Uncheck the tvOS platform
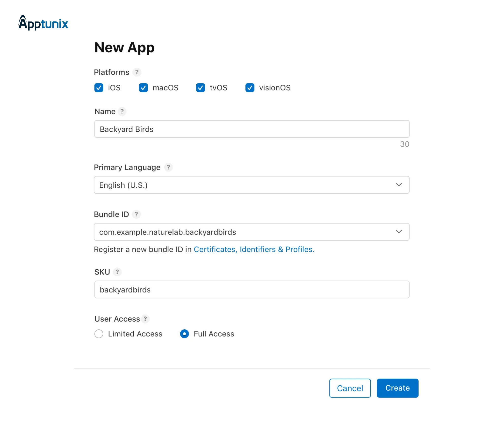 coord(200,88)
